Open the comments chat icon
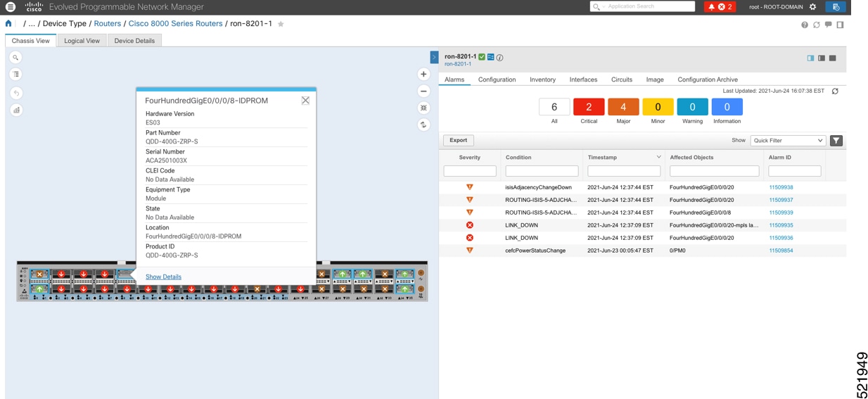The image size is (868, 399). pos(829,25)
